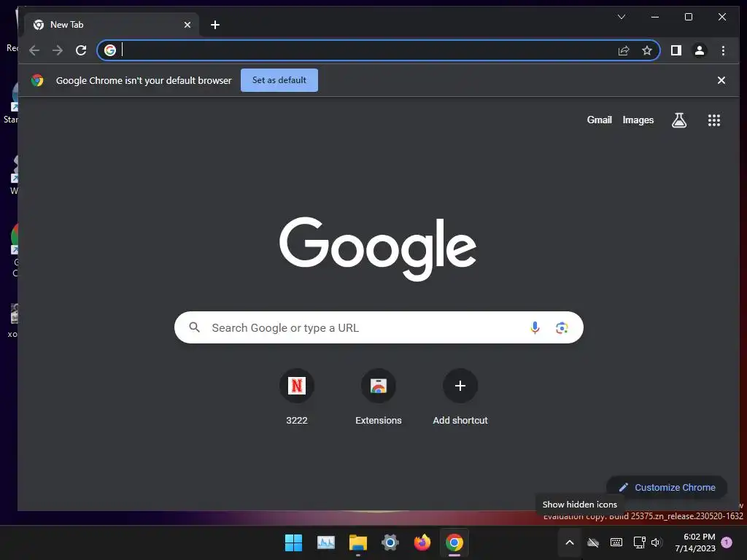This screenshot has height=560, width=747.
Task: Open volume speaker tray icon
Action: [x=656, y=542]
